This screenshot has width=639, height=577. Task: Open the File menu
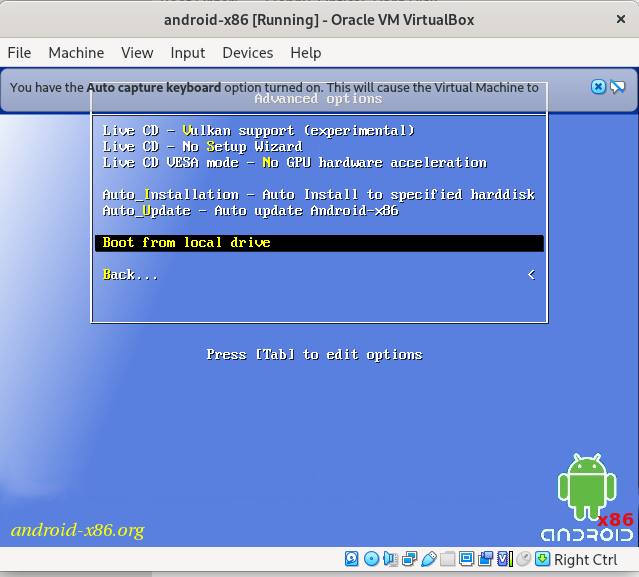click(19, 53)
